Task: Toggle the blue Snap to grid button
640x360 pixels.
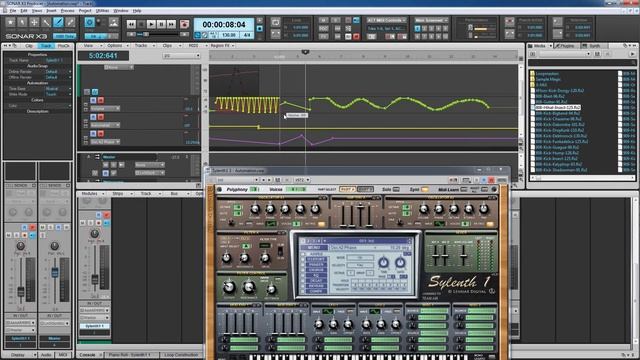Action: pos(90,22)
